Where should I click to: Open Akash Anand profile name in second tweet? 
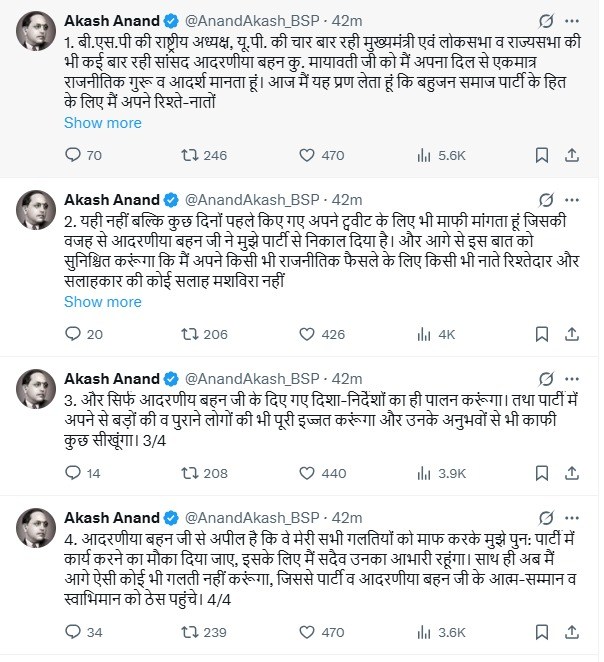tap(112, 200)
